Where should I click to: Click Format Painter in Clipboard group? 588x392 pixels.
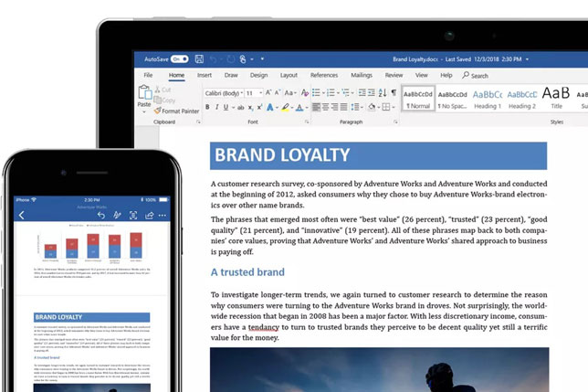tap(178, 111)
